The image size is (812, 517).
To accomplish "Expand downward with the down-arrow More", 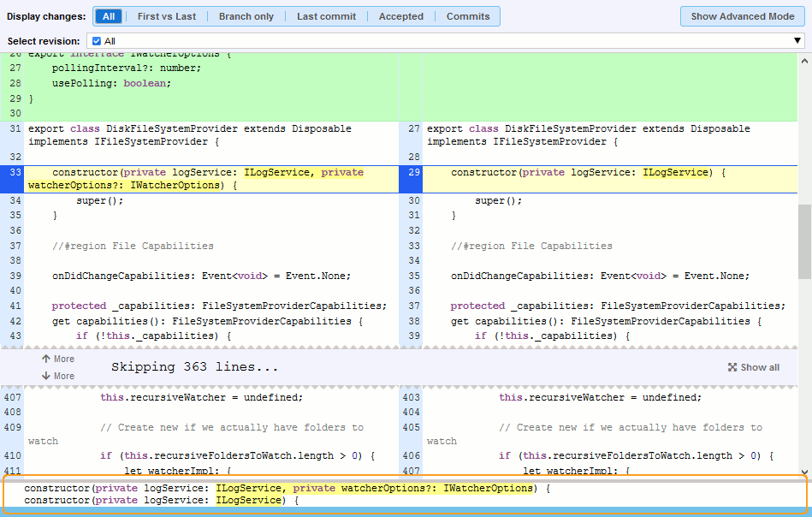I will click(57, 376).
